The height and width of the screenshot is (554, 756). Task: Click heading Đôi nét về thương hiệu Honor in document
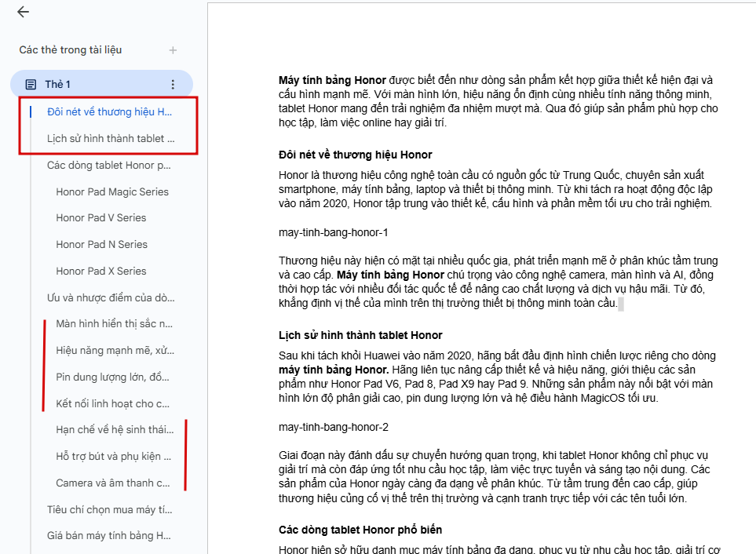[x=356, y=155]
